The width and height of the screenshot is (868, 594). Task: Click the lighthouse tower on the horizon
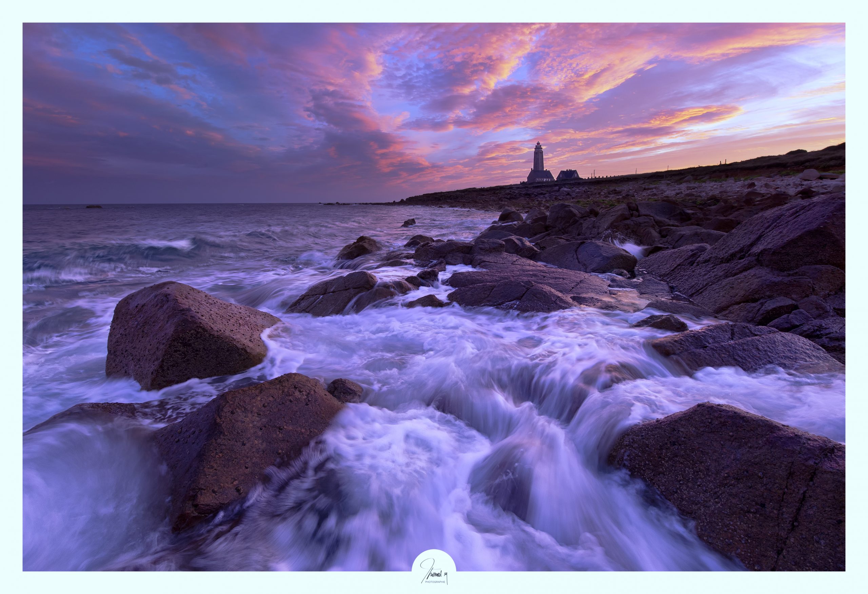[538, 157]
